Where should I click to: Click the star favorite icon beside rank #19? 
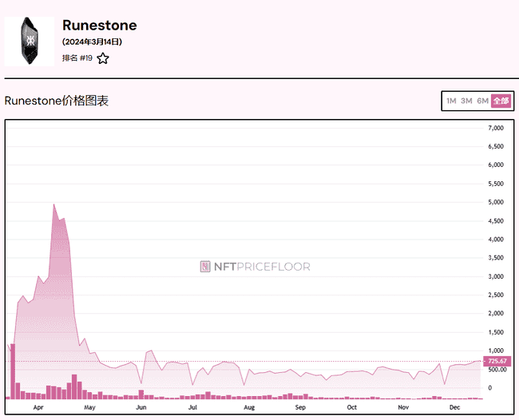103,58
